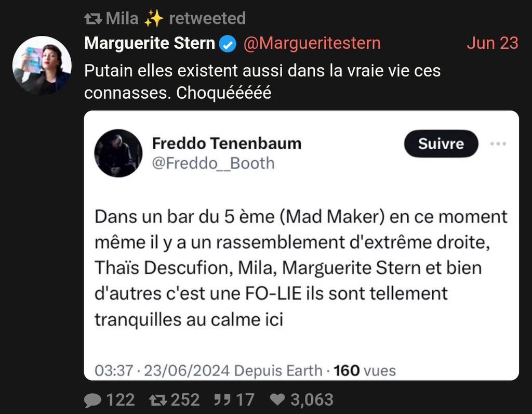Click the Freddo Tenenbaum name
The height and width of the screenshot is (414, 532).
click(x=227, y=143)
